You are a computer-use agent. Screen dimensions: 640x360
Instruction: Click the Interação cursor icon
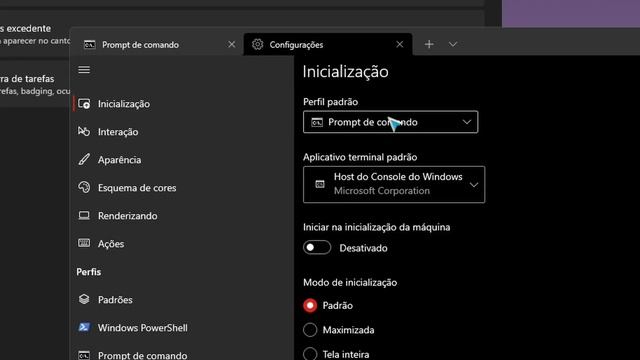click(84, 131)
